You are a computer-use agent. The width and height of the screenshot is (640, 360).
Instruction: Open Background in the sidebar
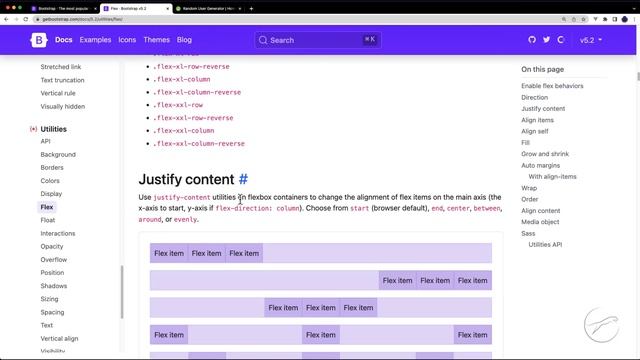point(58,154)
